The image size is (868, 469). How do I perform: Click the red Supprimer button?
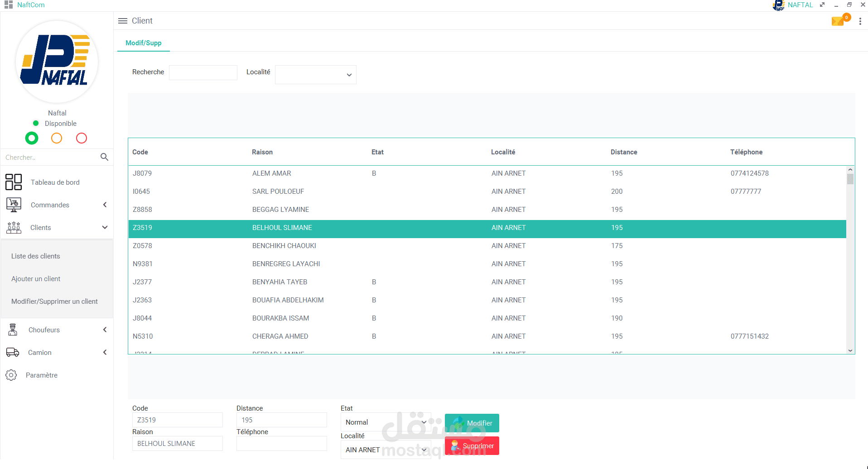click(472, 445)
